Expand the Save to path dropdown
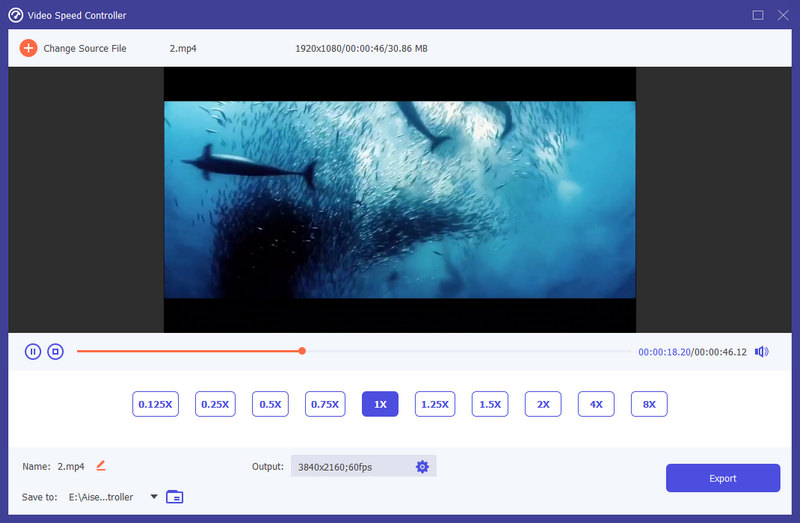The image size is (800, 523). click(x=154, y=497)
